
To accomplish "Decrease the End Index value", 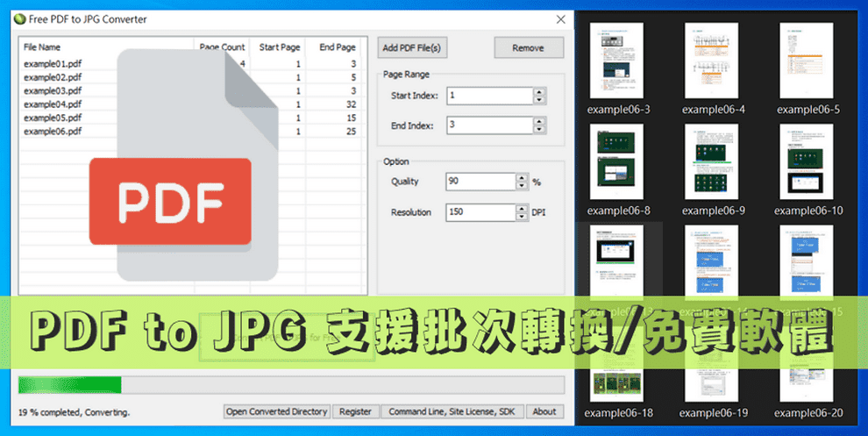I will pos(538,130).
